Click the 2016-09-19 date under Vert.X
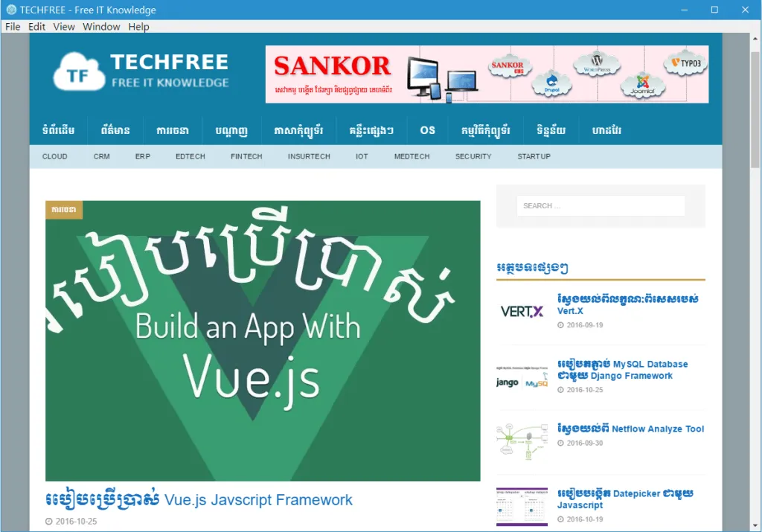 (585, 325)
